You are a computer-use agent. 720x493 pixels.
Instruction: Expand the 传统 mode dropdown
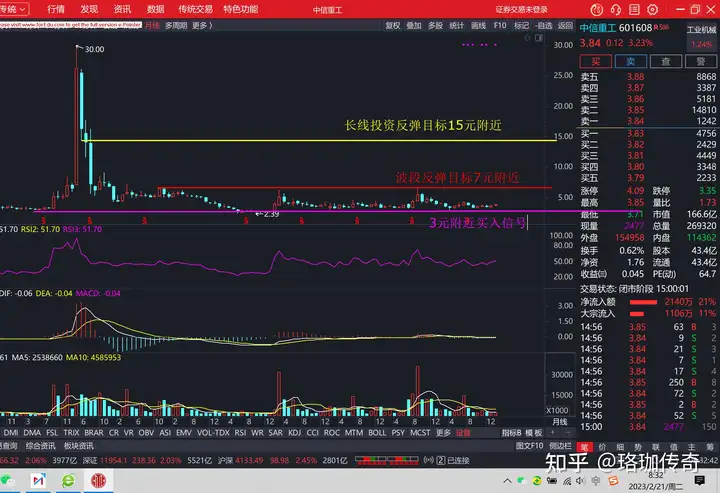pyautogui.click(x=14, y=9)
